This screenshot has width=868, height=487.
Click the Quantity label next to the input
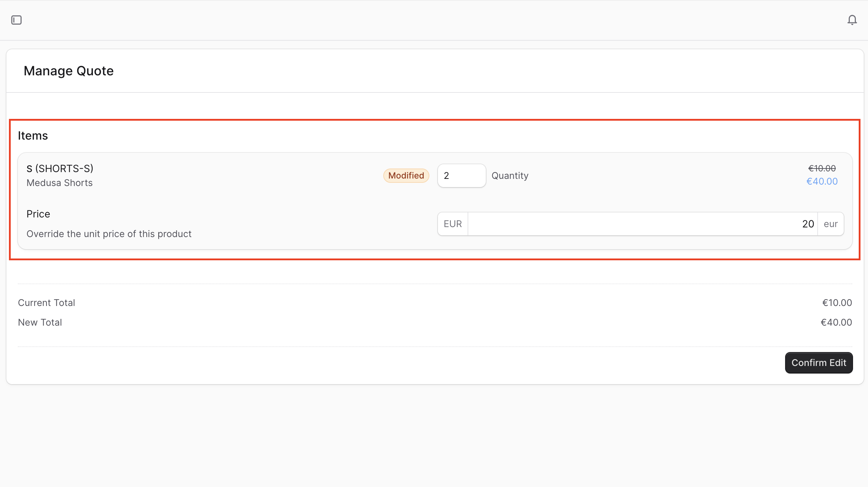click(x=510, y=175)
